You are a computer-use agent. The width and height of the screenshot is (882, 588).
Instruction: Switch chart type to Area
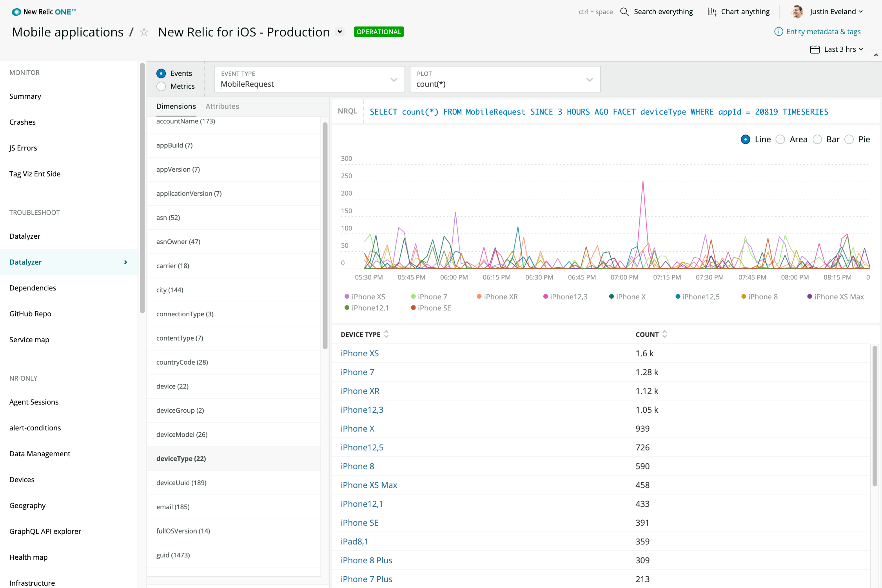tap(780, 140)
